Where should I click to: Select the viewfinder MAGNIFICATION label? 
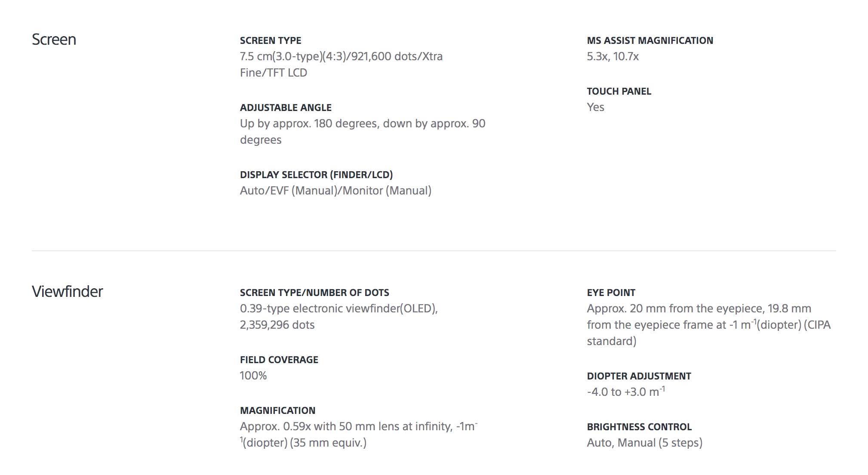pyautogui.click(x=277, y=410)
